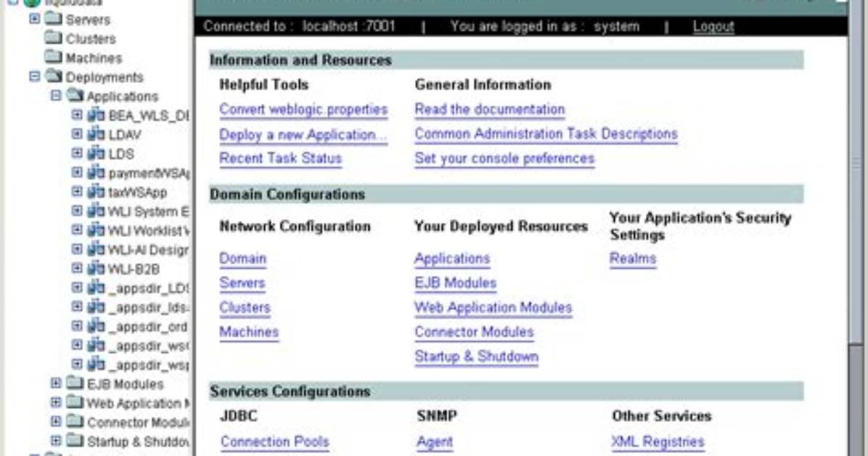Open EJB Modules link in Deployed Resources

456,283
